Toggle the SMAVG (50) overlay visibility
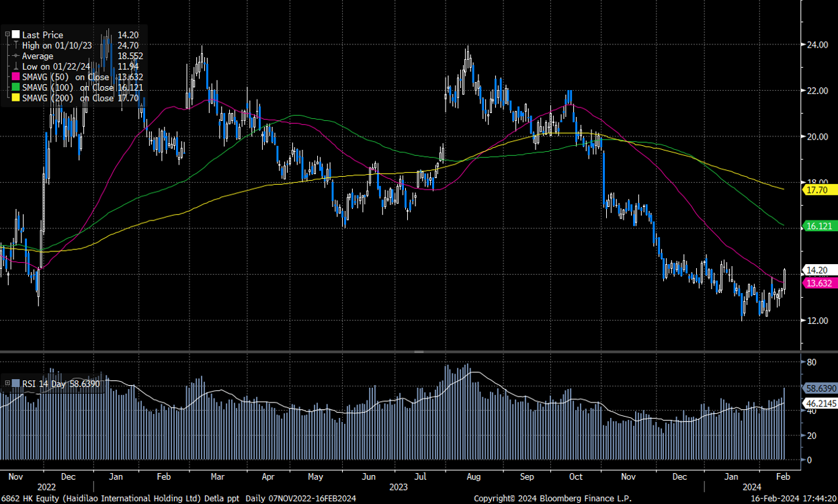Image resolution: width=838 pixels, height=504 pixels. [x=15, y=77]
